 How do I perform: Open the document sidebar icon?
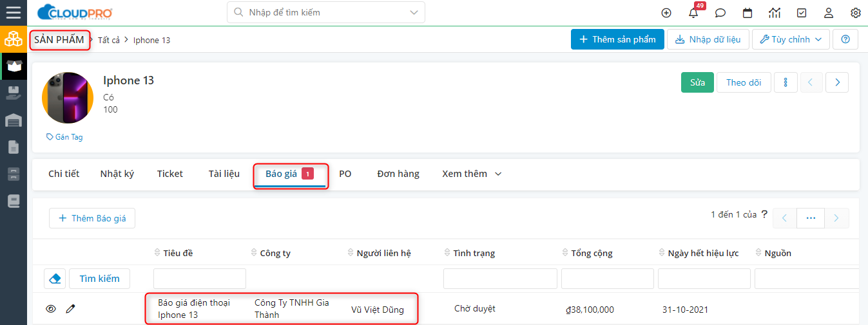click(13, 147)
